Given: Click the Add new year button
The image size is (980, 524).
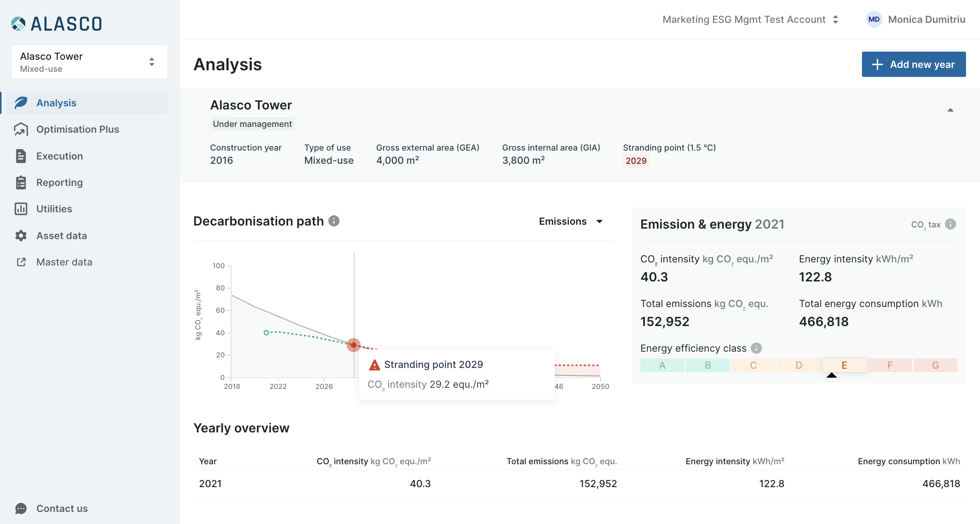Looking at the screenshot, I should click(x=914, y=64).
